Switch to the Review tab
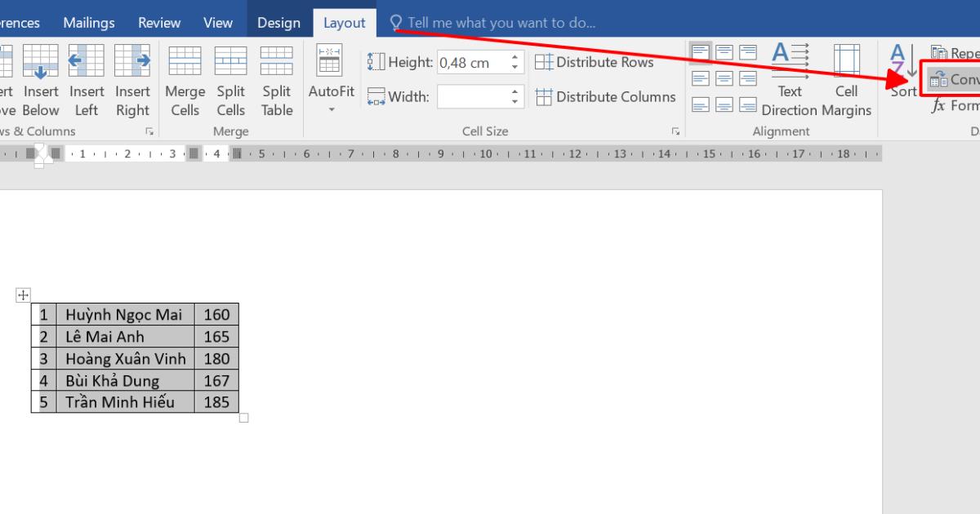Screen dimensions: 980x514 (159, 23)
